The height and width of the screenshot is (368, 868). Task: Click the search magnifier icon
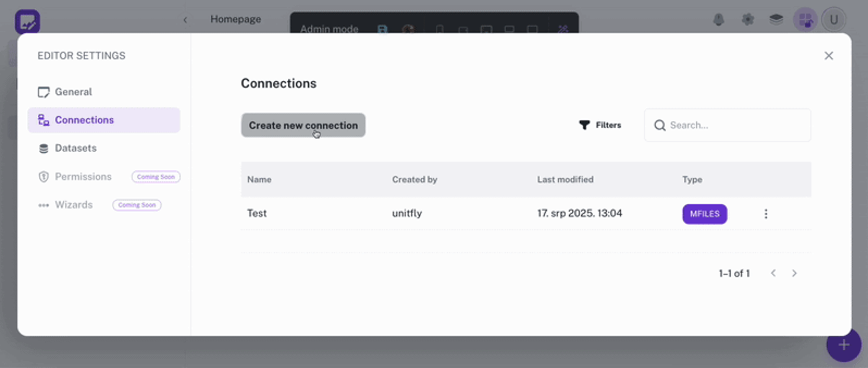pos(660,125)
